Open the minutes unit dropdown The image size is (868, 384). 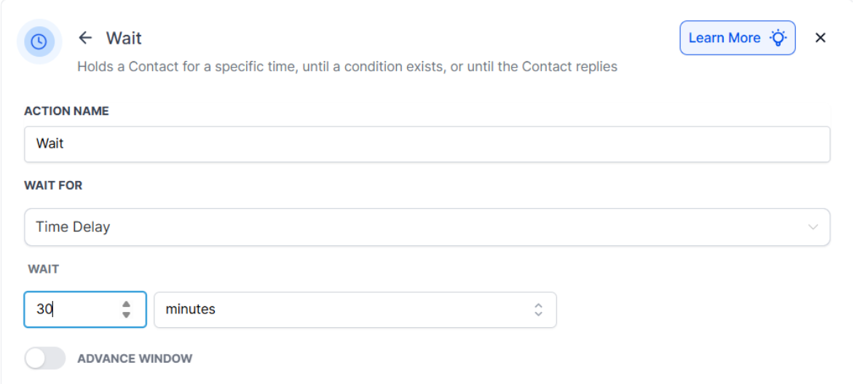pos(355,310)
